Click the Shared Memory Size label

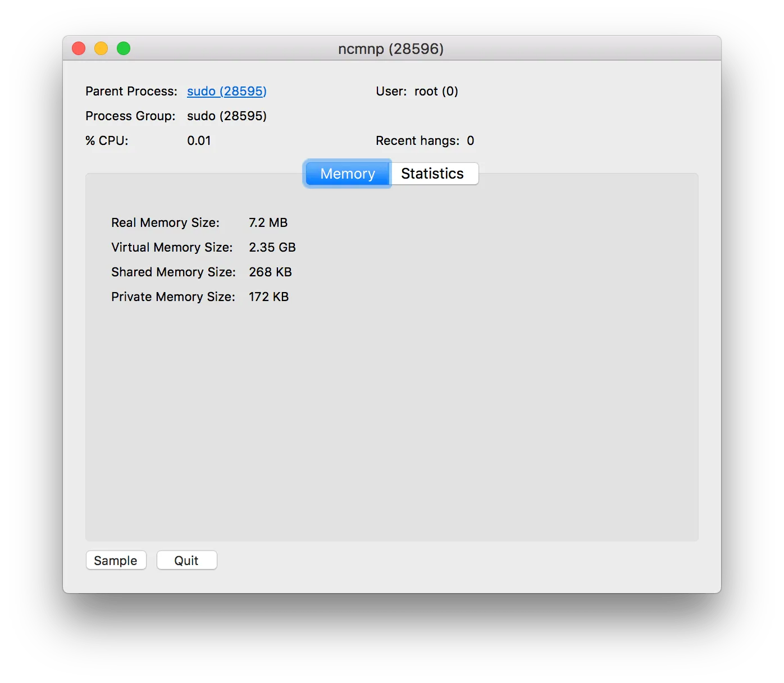coord(173,272)
